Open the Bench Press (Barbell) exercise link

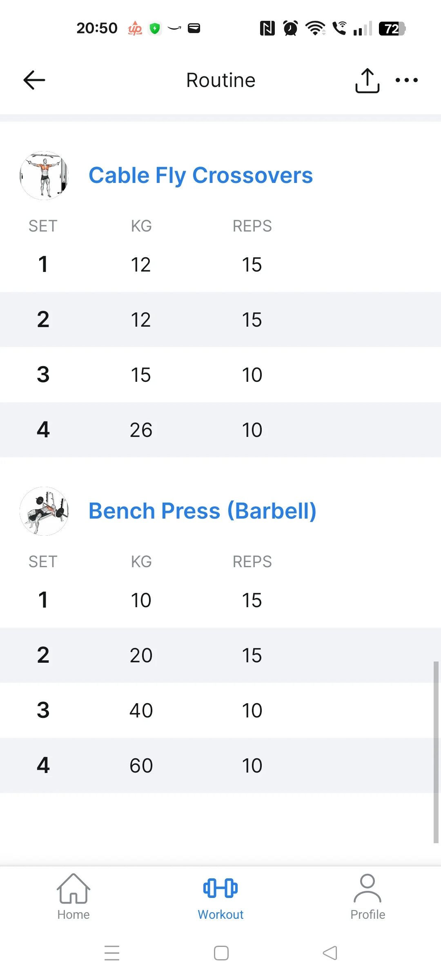click(x=203, y=511)
